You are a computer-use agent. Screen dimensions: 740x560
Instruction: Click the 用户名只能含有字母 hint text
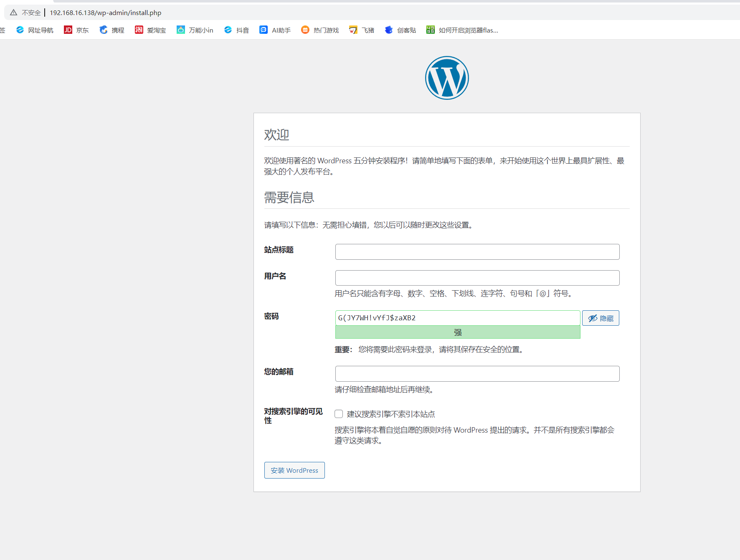coord(454,294)
